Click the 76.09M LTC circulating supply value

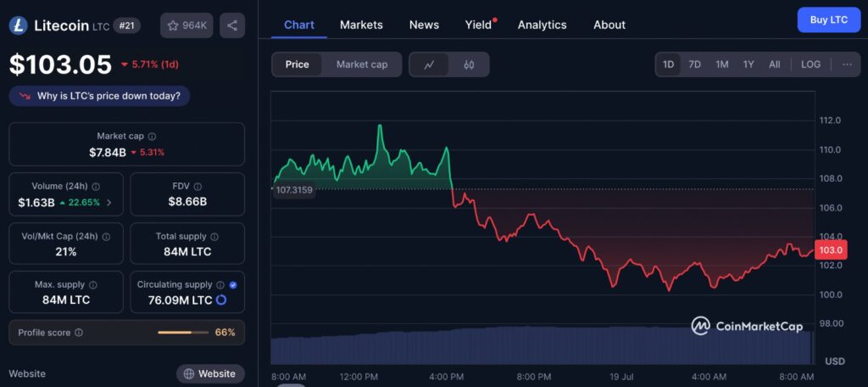click(x=181, y=300)
